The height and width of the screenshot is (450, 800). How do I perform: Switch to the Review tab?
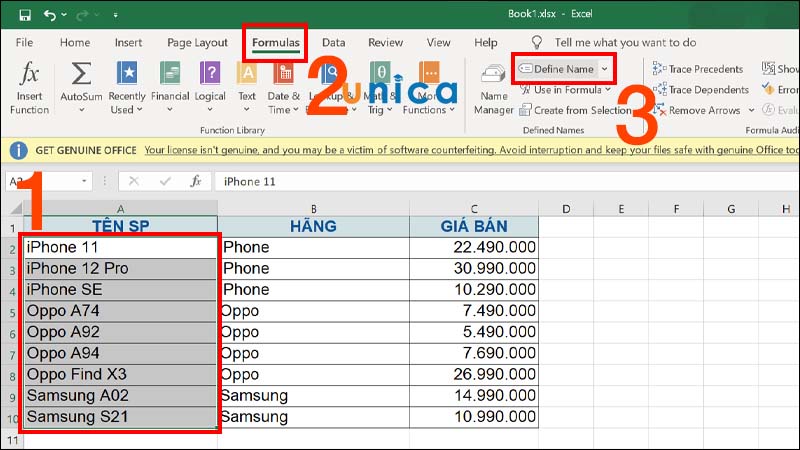point(385,42)
